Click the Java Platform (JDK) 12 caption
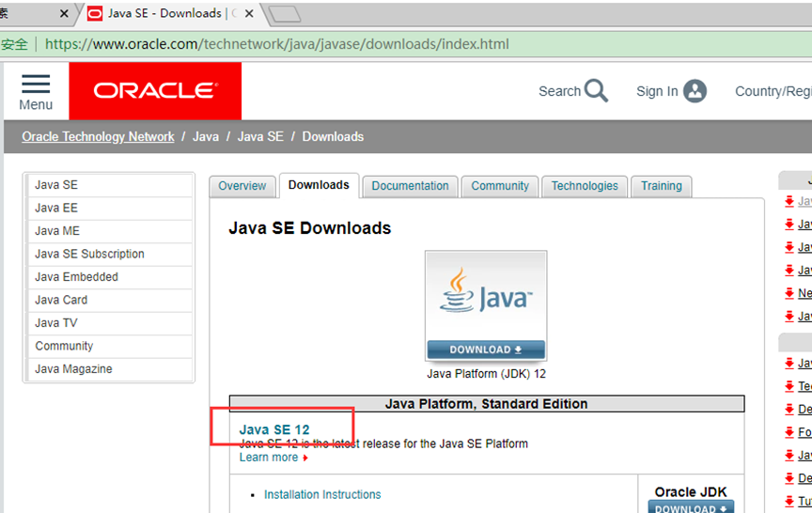The height and width of the screenshot is (513, 812). click(486, 374)
